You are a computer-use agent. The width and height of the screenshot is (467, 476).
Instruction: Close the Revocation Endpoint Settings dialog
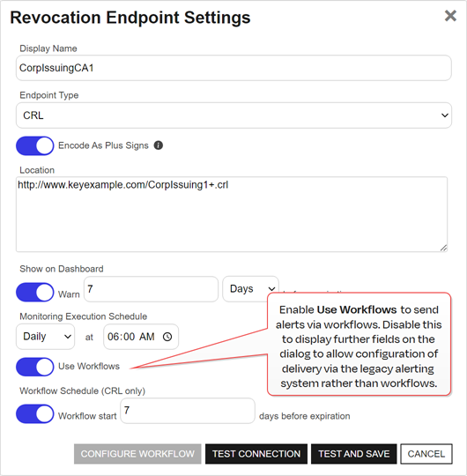point(450,16)
